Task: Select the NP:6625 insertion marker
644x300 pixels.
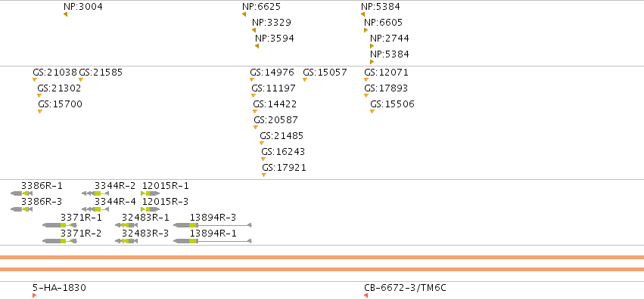Action: [244, 14]
